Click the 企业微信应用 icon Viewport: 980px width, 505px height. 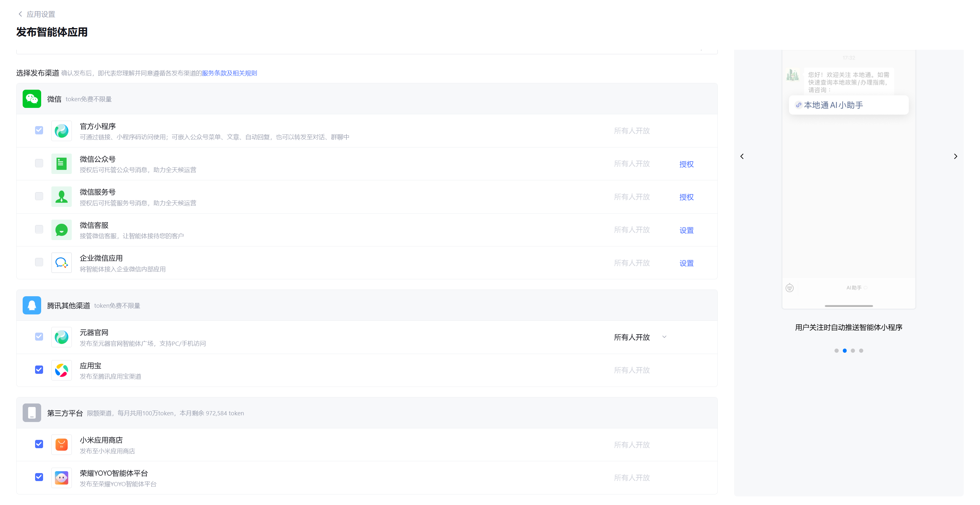(x=61, y=263)
